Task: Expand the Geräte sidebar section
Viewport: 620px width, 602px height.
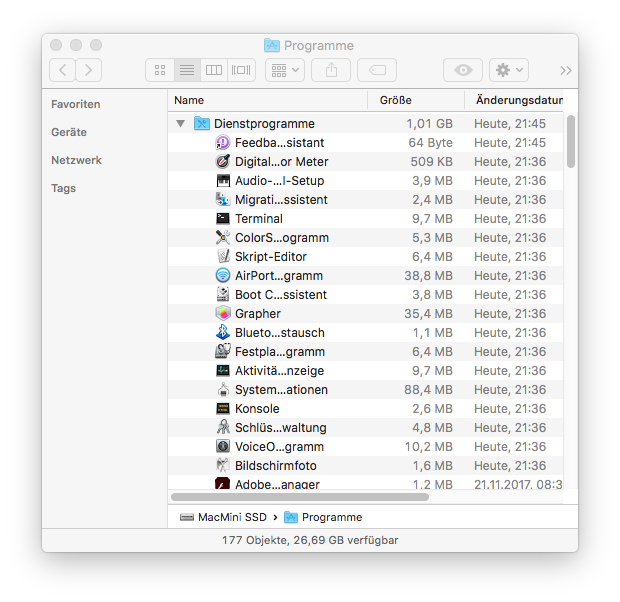Action: pyautogui.click(x=69, y=132)
